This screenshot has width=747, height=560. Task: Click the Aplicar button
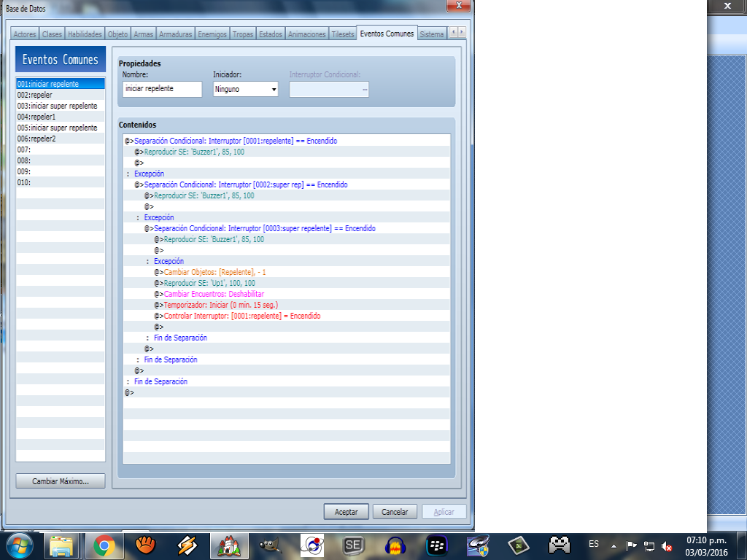[444, 512]
